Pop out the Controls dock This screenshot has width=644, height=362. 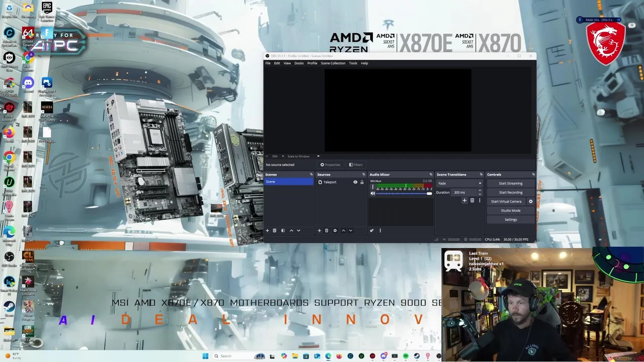[533, 174]
